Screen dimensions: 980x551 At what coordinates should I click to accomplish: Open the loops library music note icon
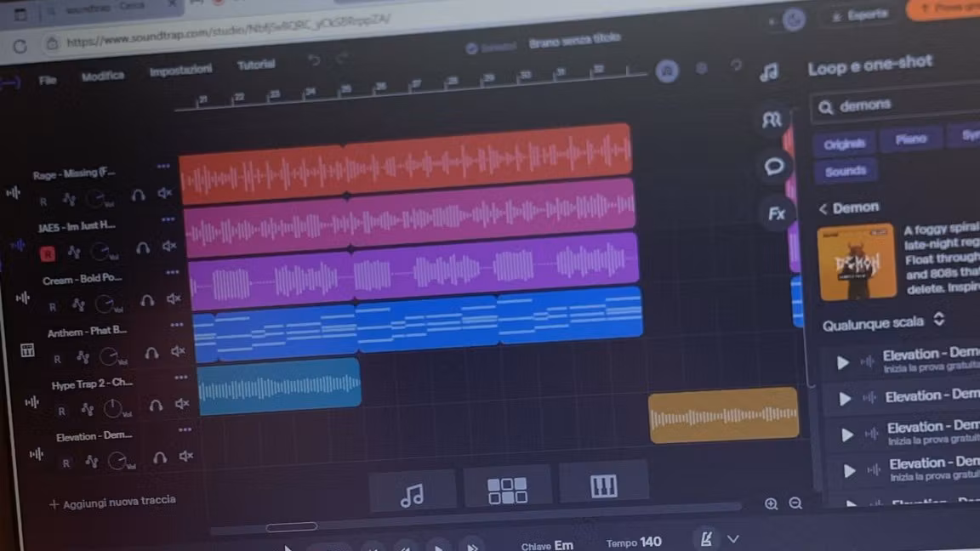tap(769, 73)
